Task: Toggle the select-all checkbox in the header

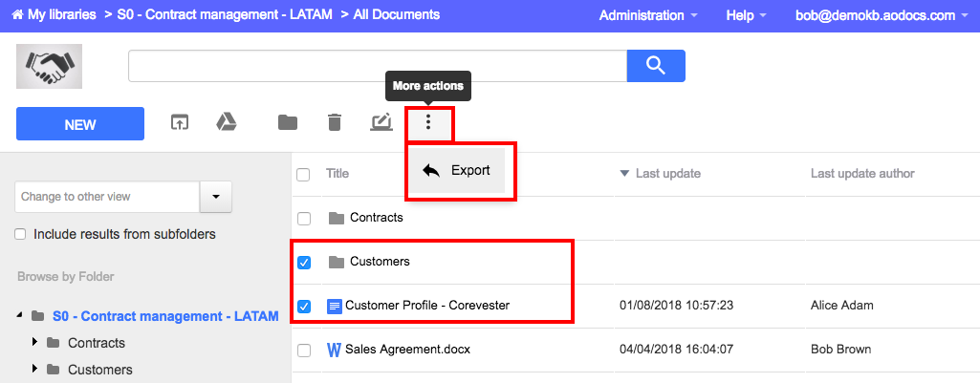Action: coord(303,175)
